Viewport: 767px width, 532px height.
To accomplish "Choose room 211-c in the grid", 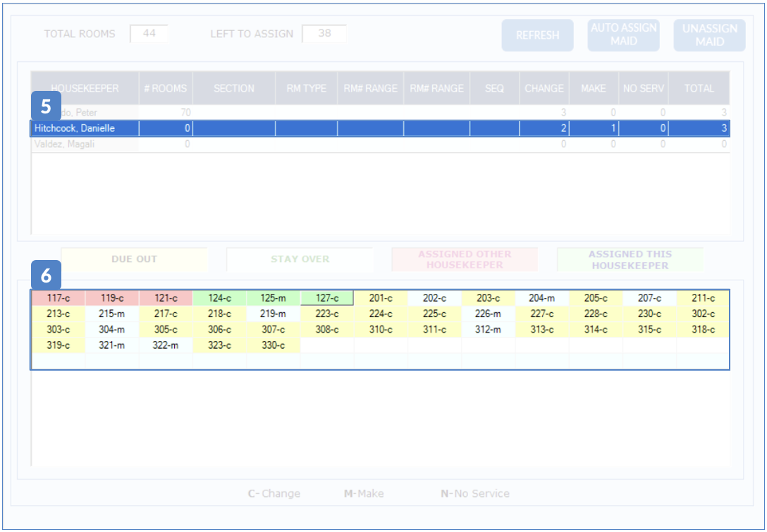I will click(703, 299).
